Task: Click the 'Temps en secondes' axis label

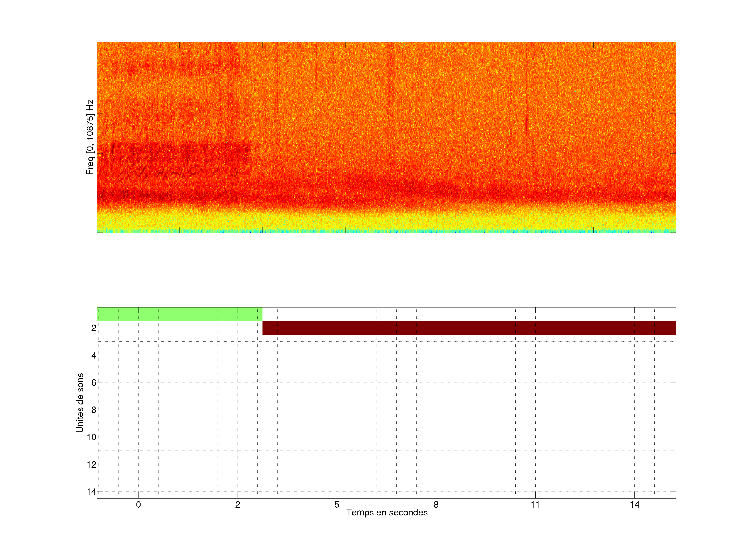Action: [x=387, y=512]
